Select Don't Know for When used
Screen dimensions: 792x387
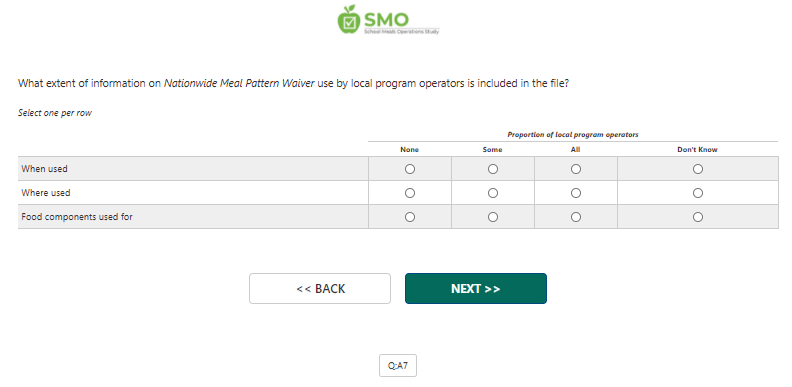(x=698, y=169)
